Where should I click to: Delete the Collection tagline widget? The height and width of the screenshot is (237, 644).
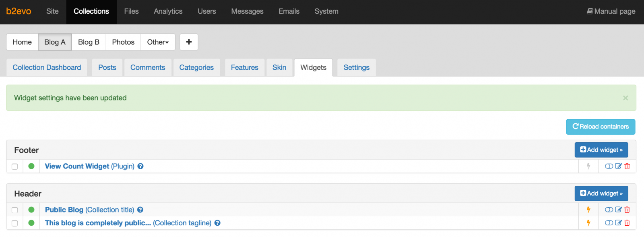(627, 223)
